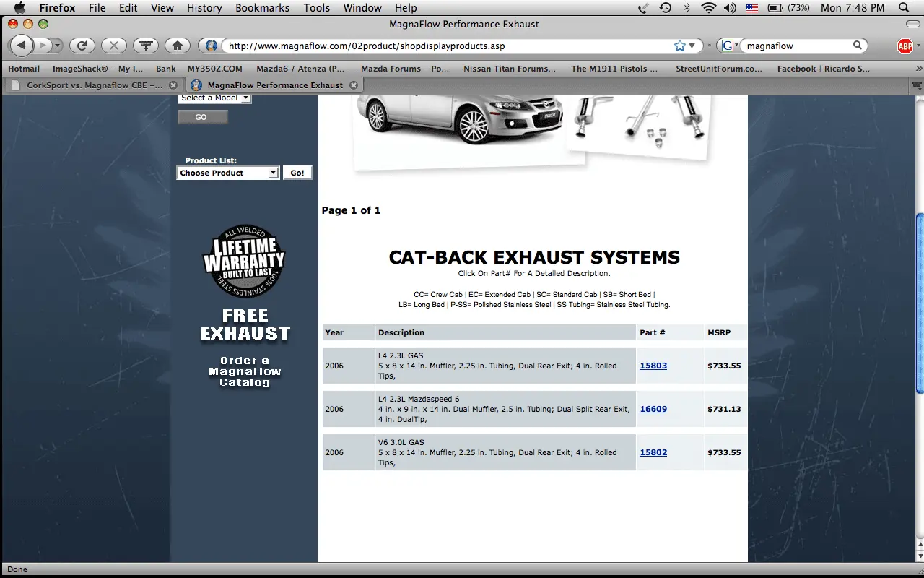
Task: Open the Mazda Forums bookmark
Action: pyautogui.click(x=405, y=69)
